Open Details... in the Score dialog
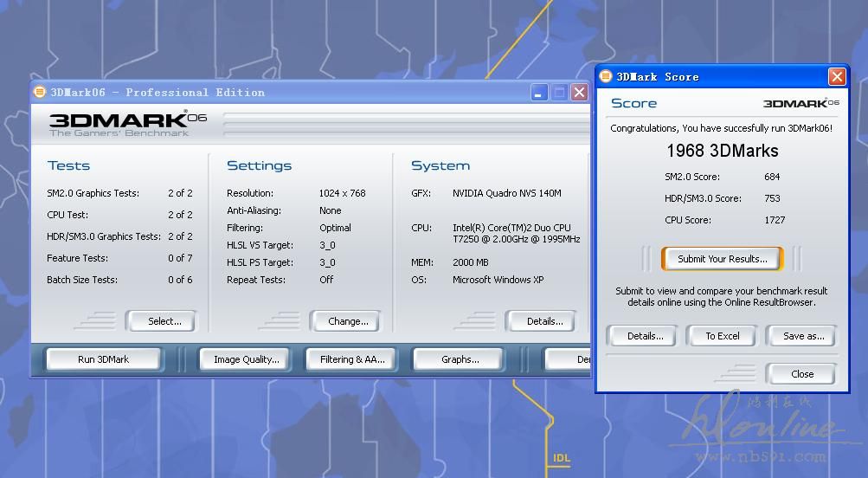This screenshot has width=868, height=478. click(645, 336)
